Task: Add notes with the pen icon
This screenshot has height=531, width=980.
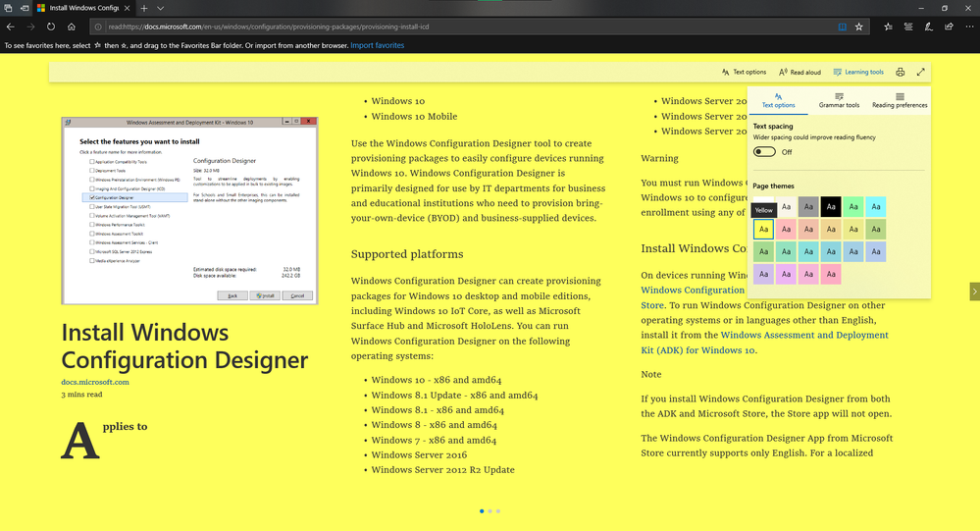Action: coord(929,27)
